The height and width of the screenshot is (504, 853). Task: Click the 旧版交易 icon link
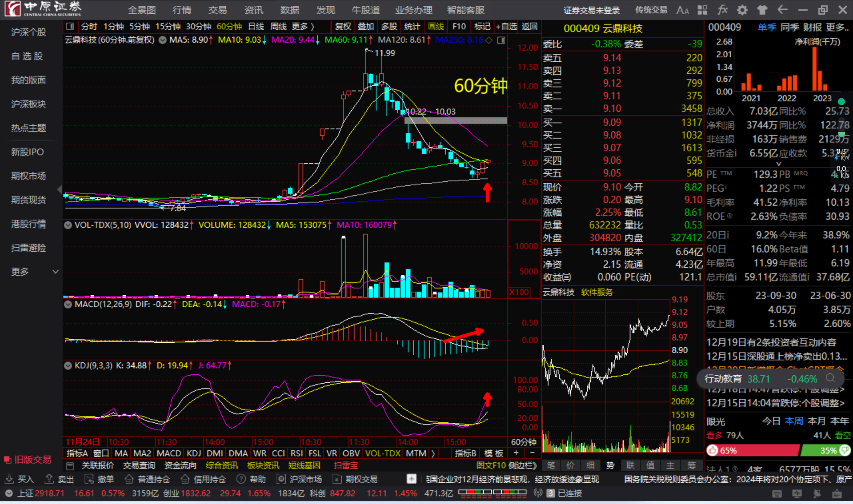(x=28, y=460)
